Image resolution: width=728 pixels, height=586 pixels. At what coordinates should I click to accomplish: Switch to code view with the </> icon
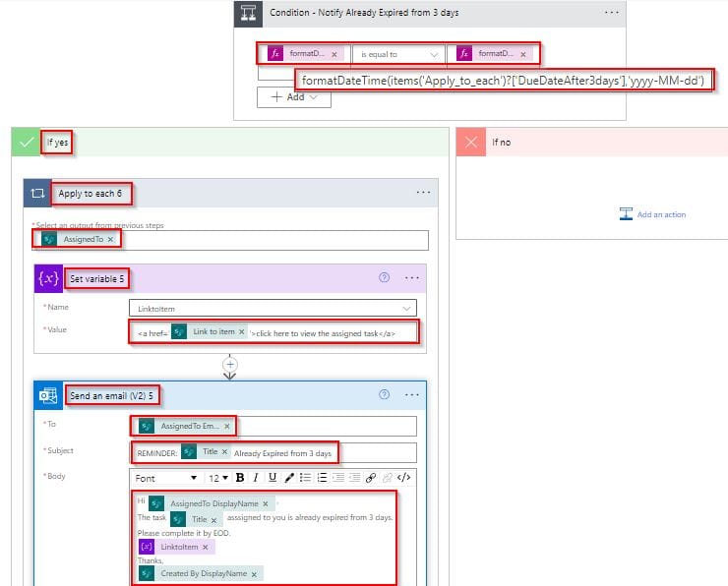(x=404, y=478)
